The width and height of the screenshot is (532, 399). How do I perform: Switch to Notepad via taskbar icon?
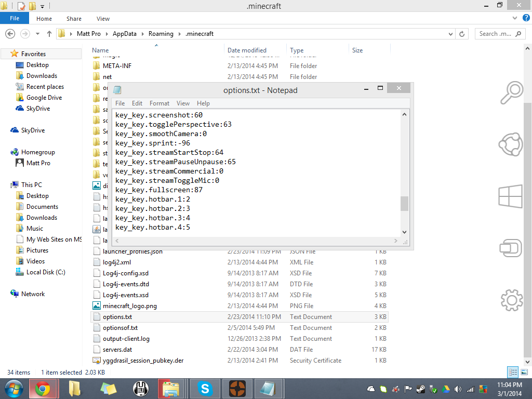(268, 389)
